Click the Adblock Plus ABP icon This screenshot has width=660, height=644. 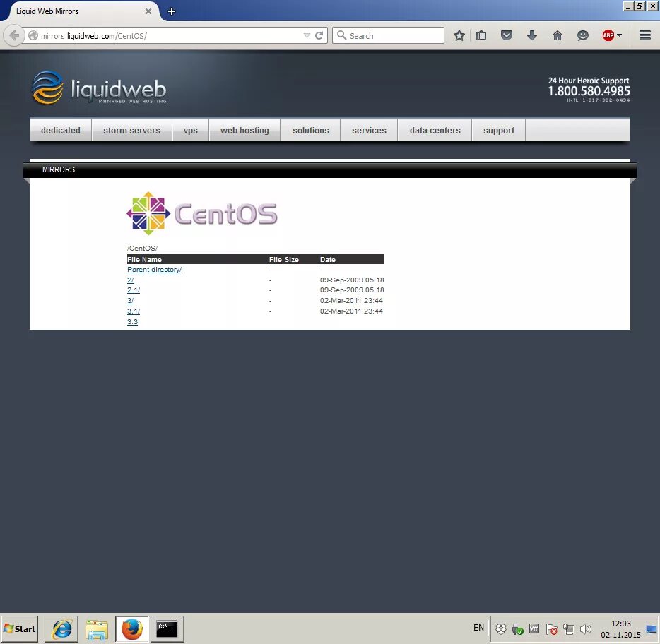608,36
